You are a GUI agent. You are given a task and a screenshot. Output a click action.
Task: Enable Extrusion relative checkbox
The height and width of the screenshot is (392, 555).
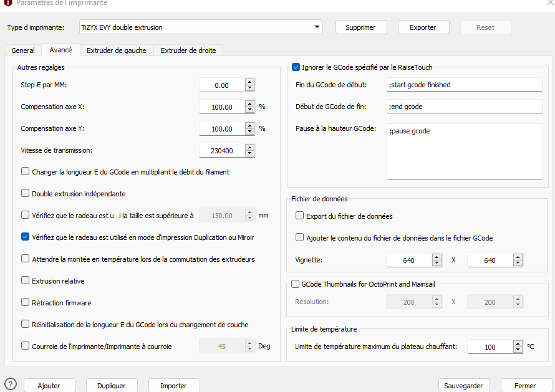(25, 280)
